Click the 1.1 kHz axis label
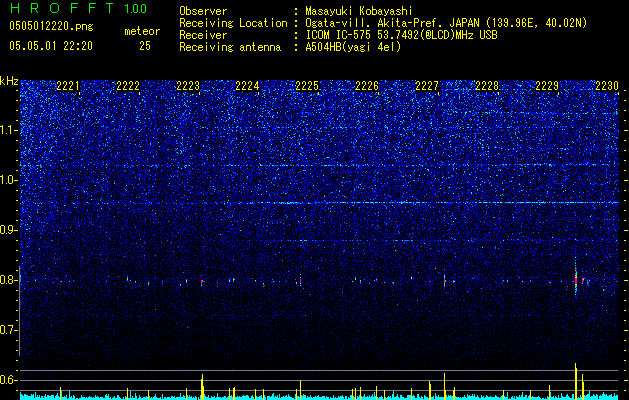Image resolution: width=629 pixels, height=400 pixels. pos(9,130)
